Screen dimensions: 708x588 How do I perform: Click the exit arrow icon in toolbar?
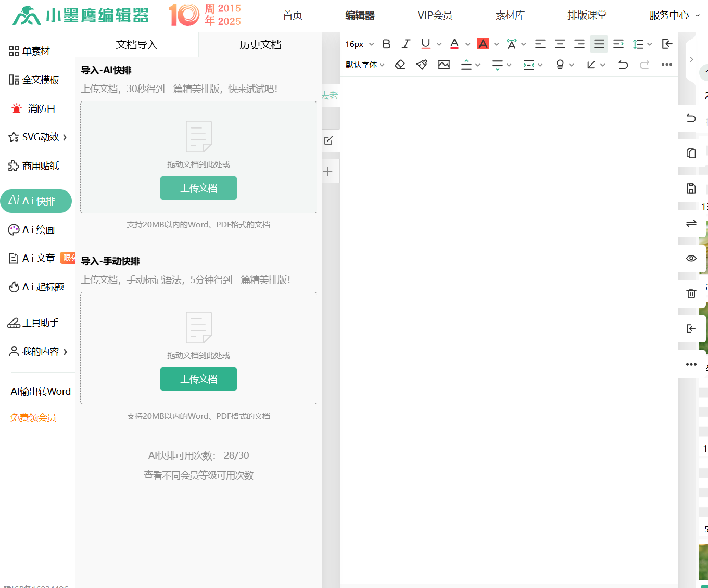tap(667, 44)
